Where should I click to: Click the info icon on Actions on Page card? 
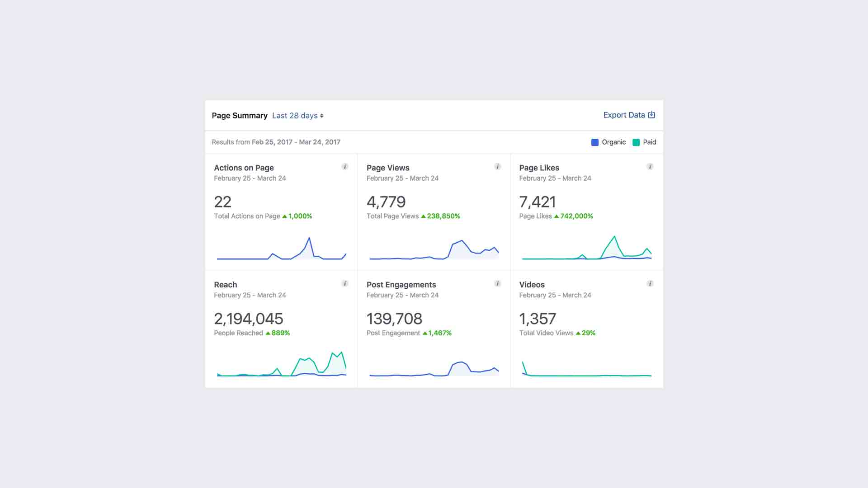(345, 166)
